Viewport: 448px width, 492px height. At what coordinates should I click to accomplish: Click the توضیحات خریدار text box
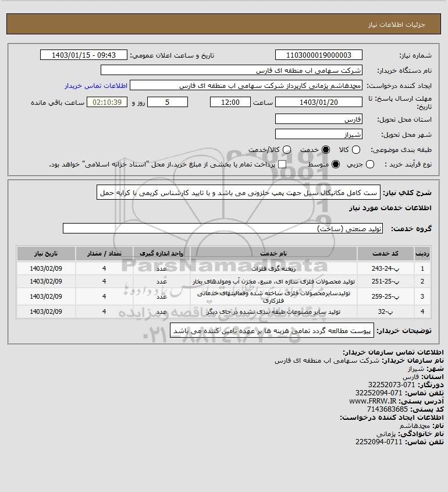[x=272, y=330]
